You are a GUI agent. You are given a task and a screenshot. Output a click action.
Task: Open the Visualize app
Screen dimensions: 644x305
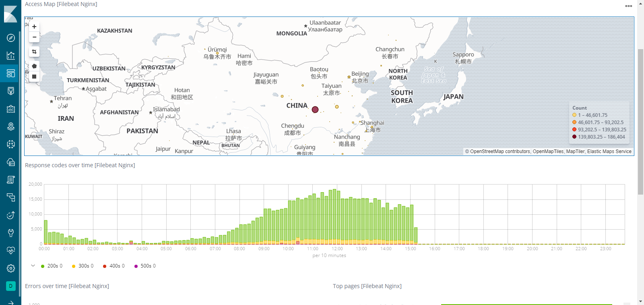point(11,56)
